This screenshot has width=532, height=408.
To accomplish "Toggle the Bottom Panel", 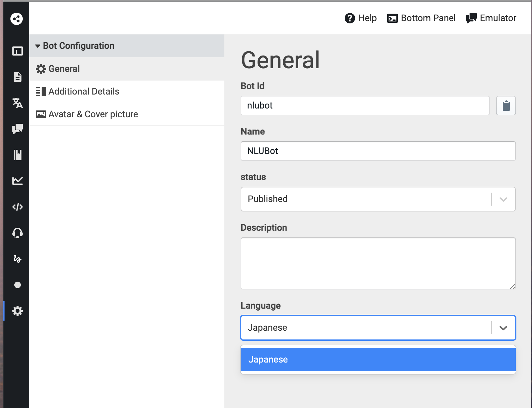I will coord(421,18).
